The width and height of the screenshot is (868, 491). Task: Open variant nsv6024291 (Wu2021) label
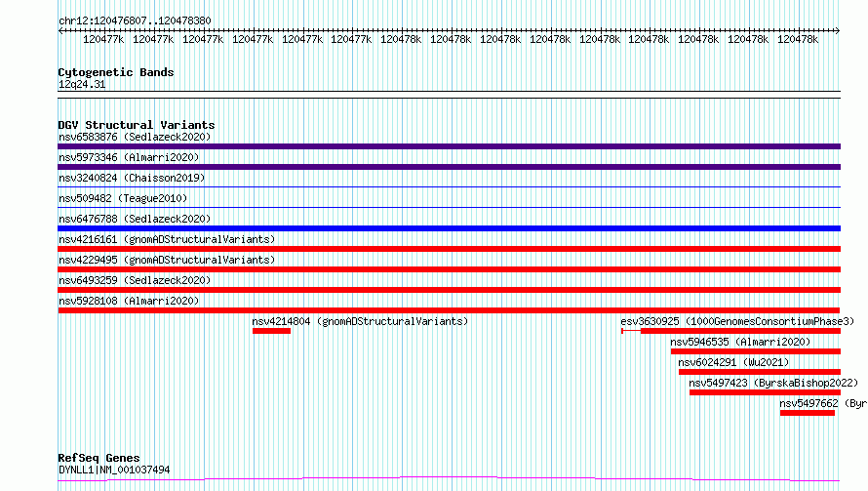coord(733,362)
